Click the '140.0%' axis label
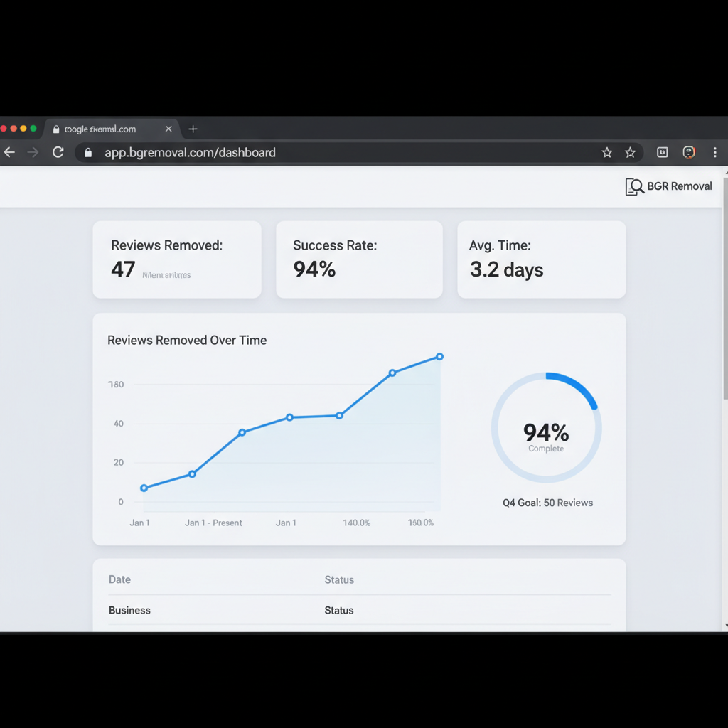728x728 pixels. click(x=357, y=523)
